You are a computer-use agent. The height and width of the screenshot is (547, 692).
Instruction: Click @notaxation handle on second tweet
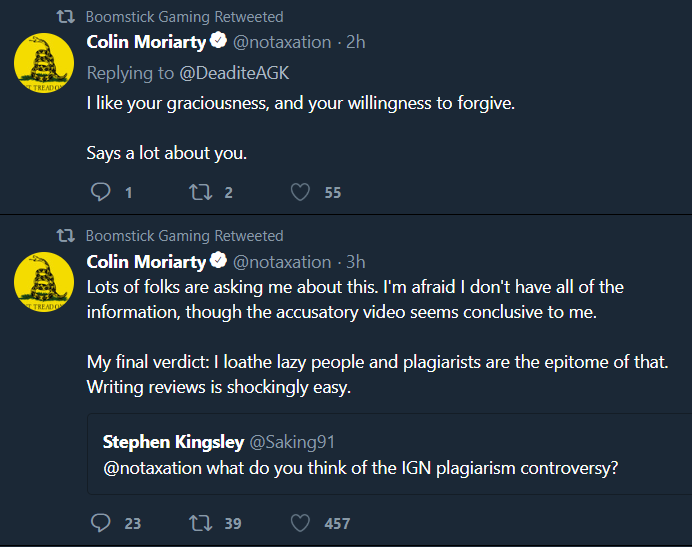click(x=282, y=262)
